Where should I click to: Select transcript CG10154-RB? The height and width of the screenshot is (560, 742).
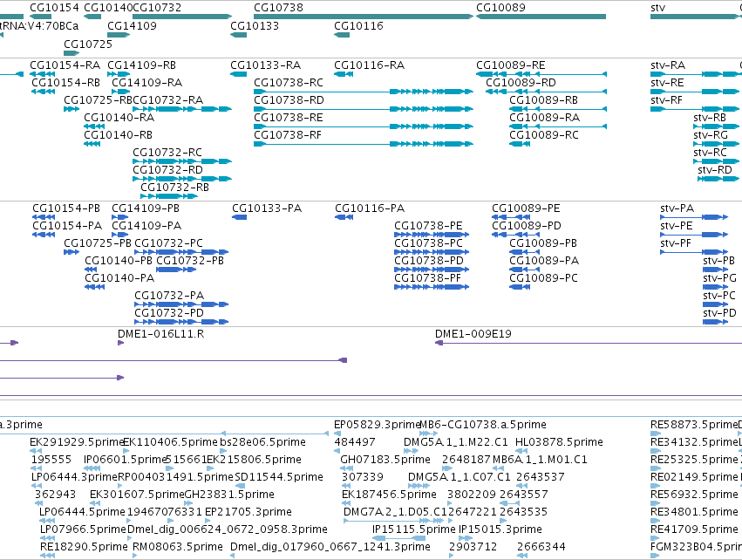tap(66, 83)
